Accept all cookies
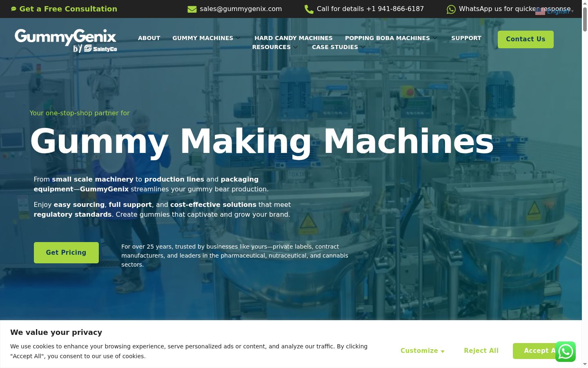 click(x=540, y=351)
